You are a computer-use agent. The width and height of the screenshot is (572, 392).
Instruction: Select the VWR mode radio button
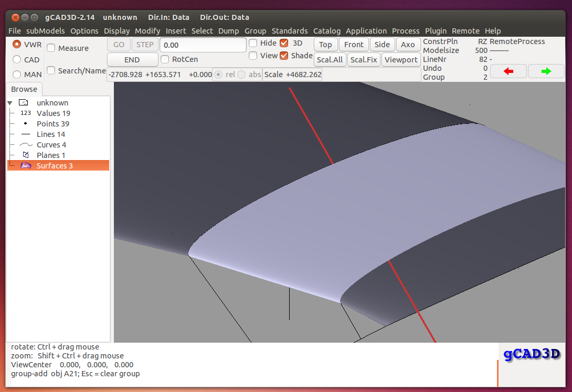point(17,45)
